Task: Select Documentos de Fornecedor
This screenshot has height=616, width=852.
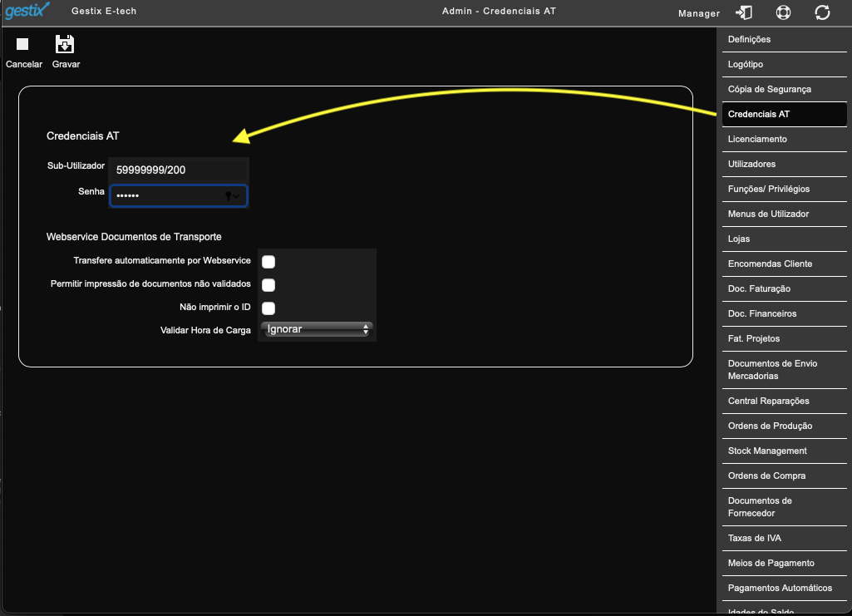Action: (784, 507)
